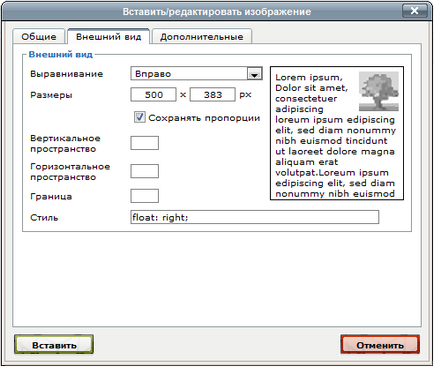The width and height of the screenshot is (434, 367).
Task: Click the Вставить button
Action: click(54, 345)
